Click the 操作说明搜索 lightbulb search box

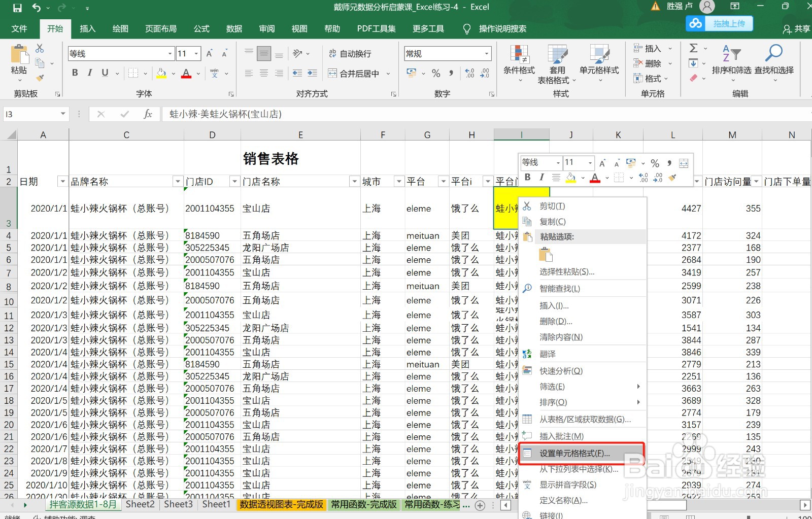pyautogui.click(x=495, y=29)
